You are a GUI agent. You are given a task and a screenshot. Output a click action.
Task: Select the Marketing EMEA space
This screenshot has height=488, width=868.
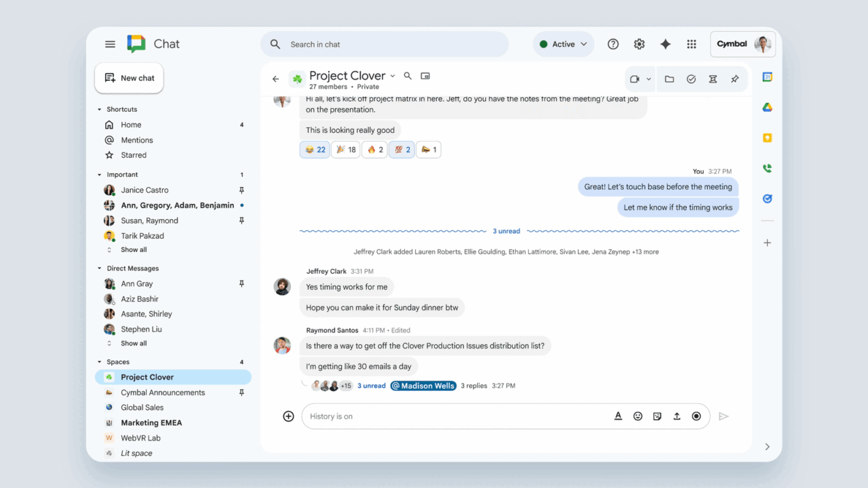(x=151, y=423)
